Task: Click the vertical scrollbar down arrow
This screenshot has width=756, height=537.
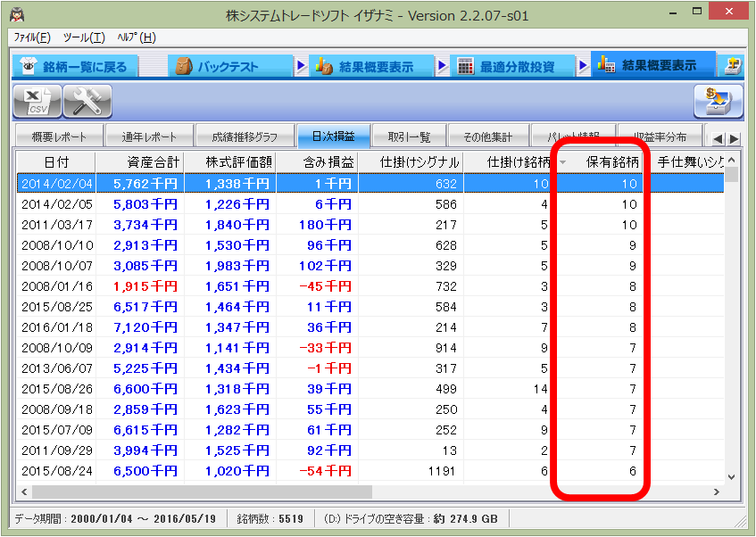Action: (731, 477)
